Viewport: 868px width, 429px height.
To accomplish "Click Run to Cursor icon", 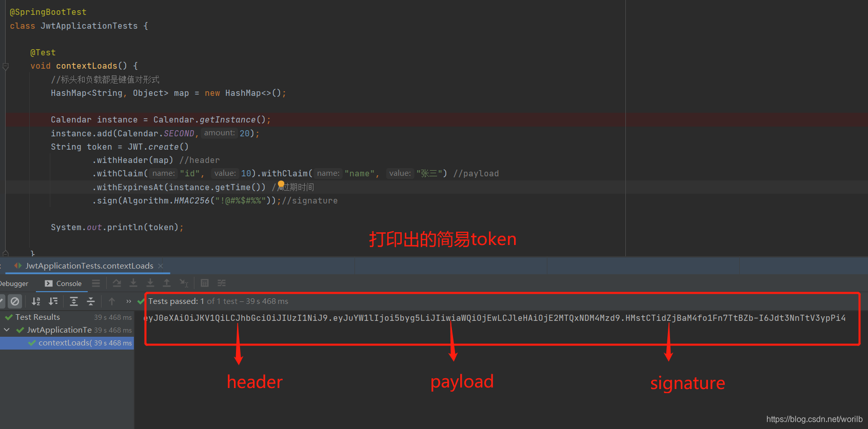I will 184,283.
